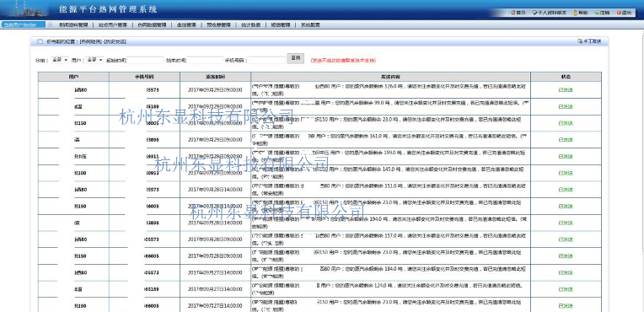Click the breadcrumb location icon before 你当前的位置
Screen dimensions: 644x312
tap(40, 41)
